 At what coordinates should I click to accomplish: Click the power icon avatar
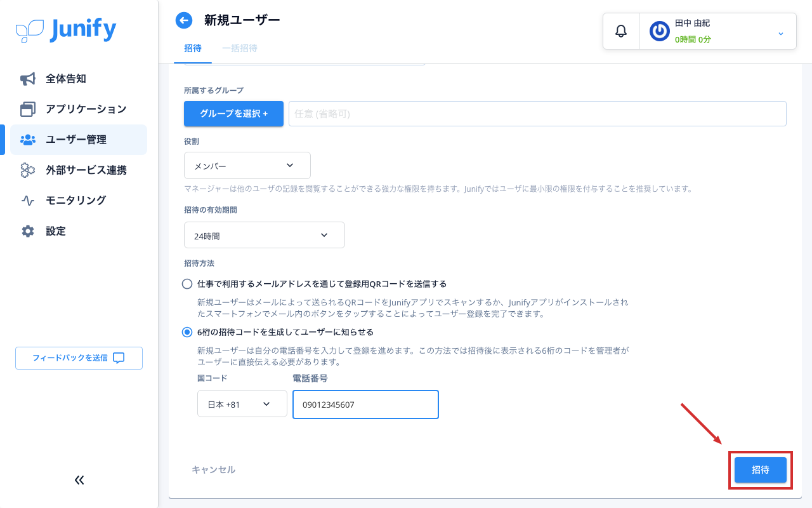click(660, 31)
